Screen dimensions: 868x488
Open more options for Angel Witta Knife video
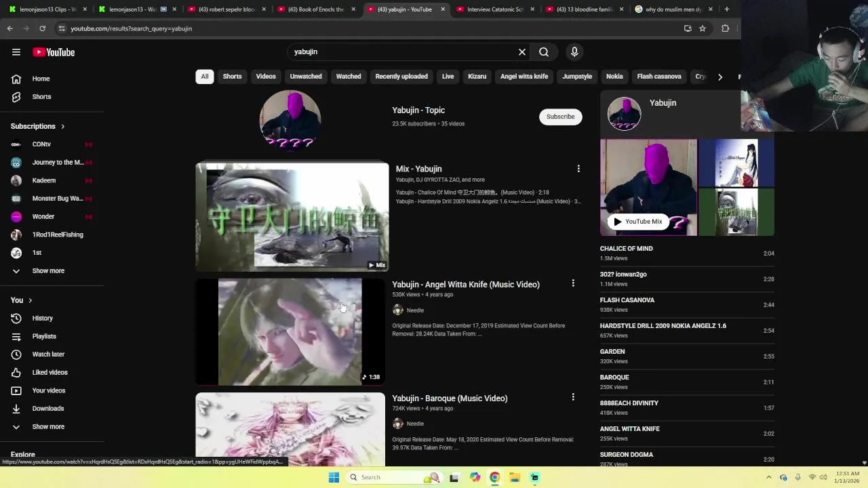click(x=573, y=283)
